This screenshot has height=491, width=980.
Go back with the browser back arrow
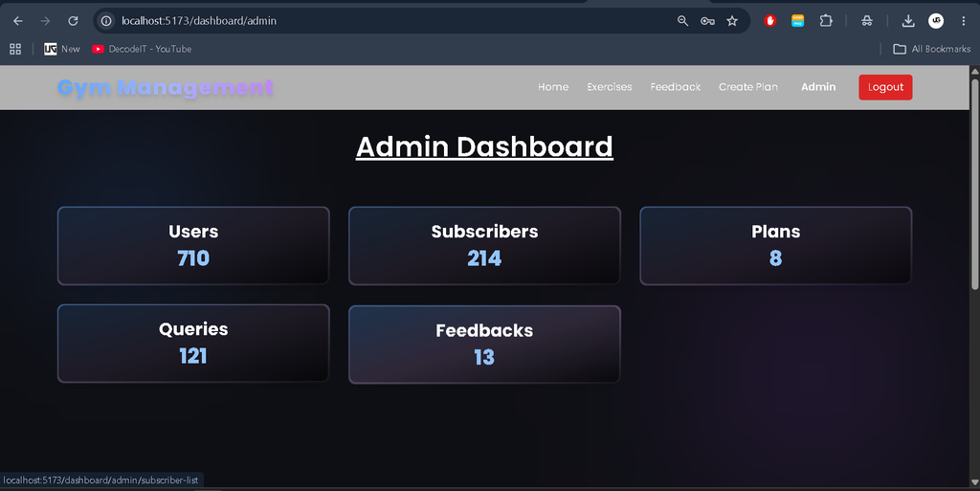pos(18,21)
